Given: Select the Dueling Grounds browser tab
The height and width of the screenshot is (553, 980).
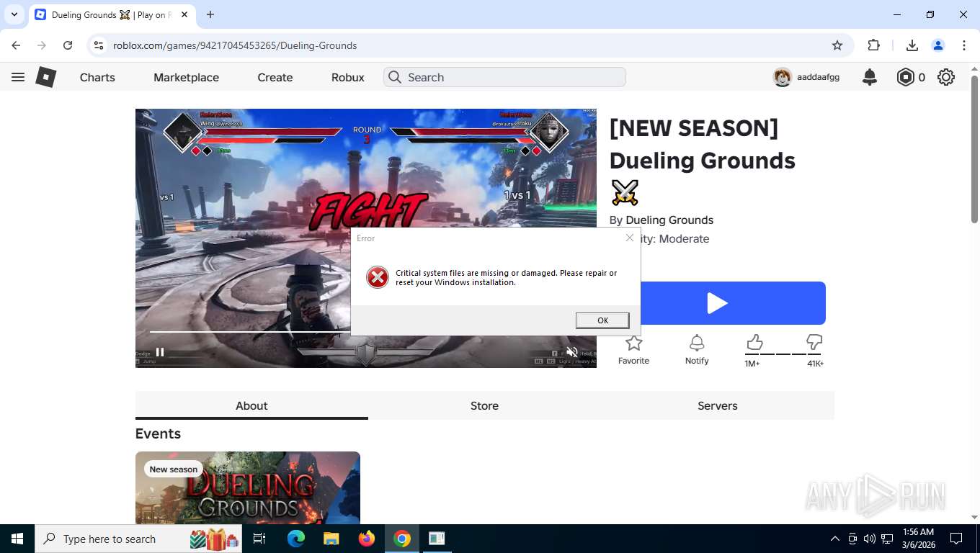Looking at the screenshot, I should pos(112,14).
